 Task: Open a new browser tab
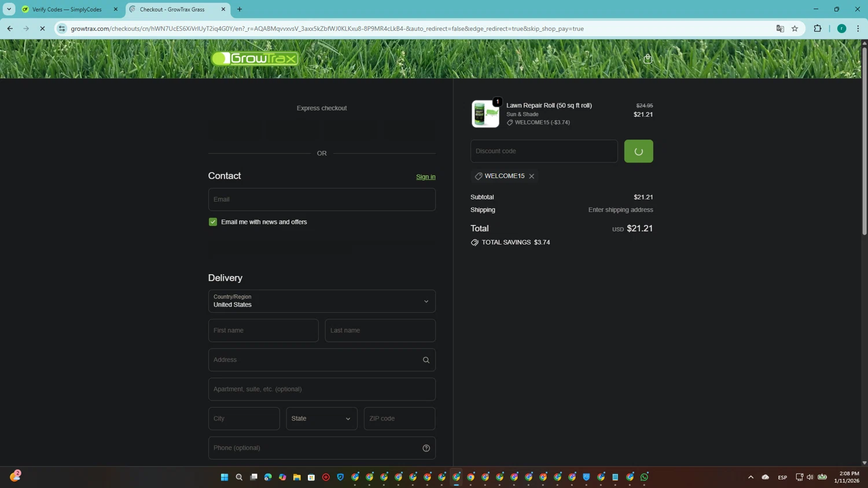pos(240,9)
